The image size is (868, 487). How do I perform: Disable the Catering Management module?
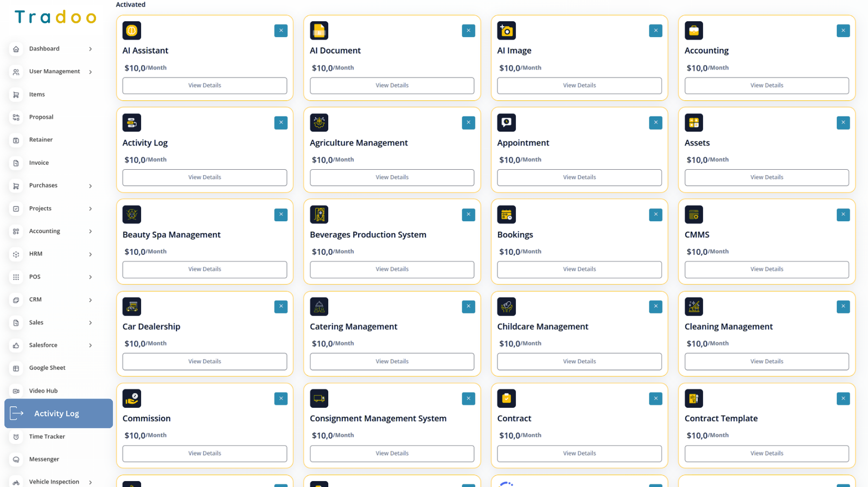(468, 306)
